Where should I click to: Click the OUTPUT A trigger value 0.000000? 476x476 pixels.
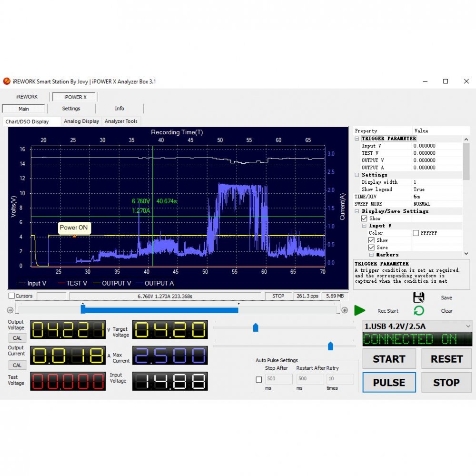click(x=425, y=168)
